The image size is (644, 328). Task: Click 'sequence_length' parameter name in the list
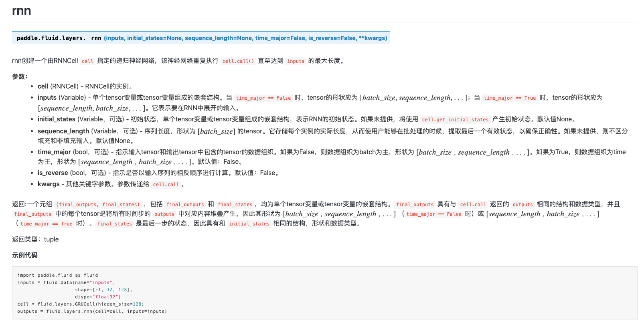coord(63,131)
